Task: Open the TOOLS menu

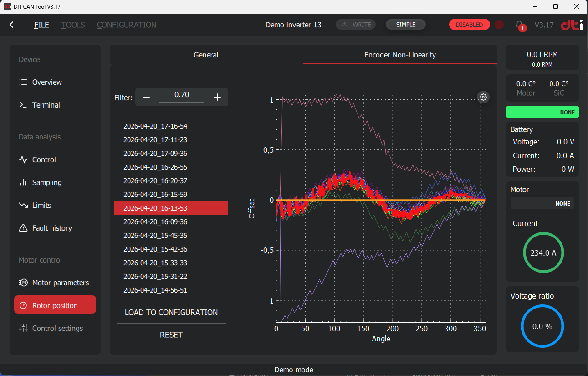Action: pos(73,25)
